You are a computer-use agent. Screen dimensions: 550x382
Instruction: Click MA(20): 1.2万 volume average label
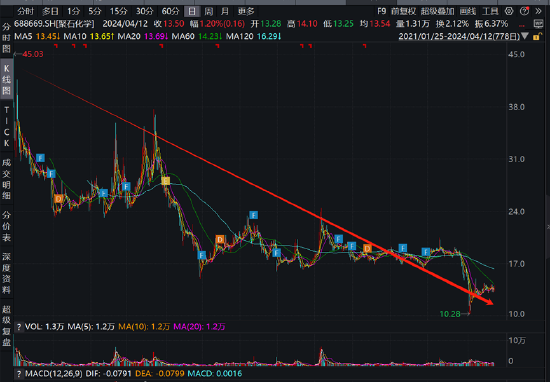pyautogui.click(x=199, y=327)
